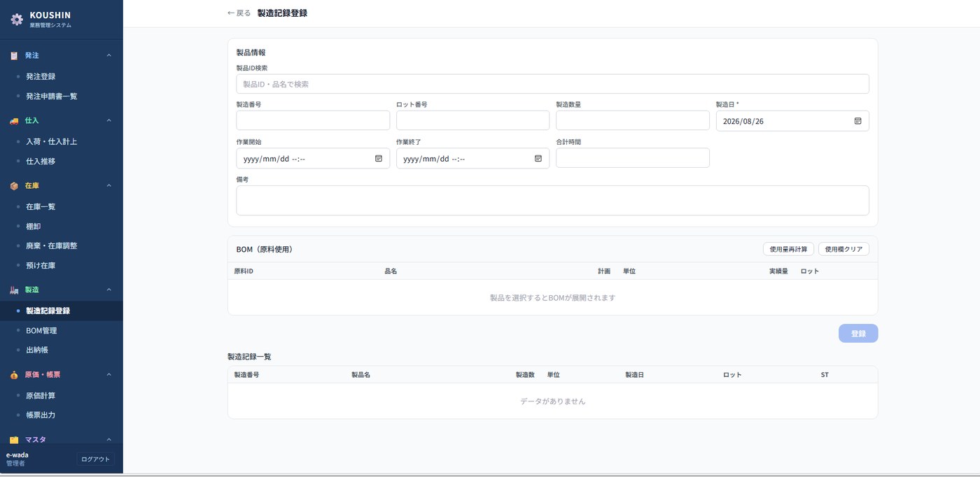Collapse the マスタ section chevron
Viewport: 980px width, 477px height.
(x=109, y=439)
